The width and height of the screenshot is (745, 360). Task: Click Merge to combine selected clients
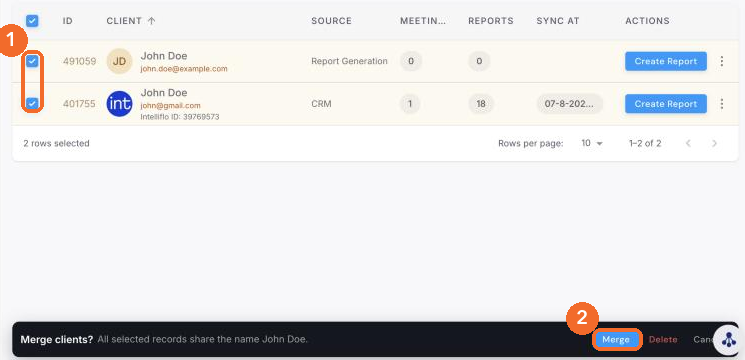click(616, 340)
